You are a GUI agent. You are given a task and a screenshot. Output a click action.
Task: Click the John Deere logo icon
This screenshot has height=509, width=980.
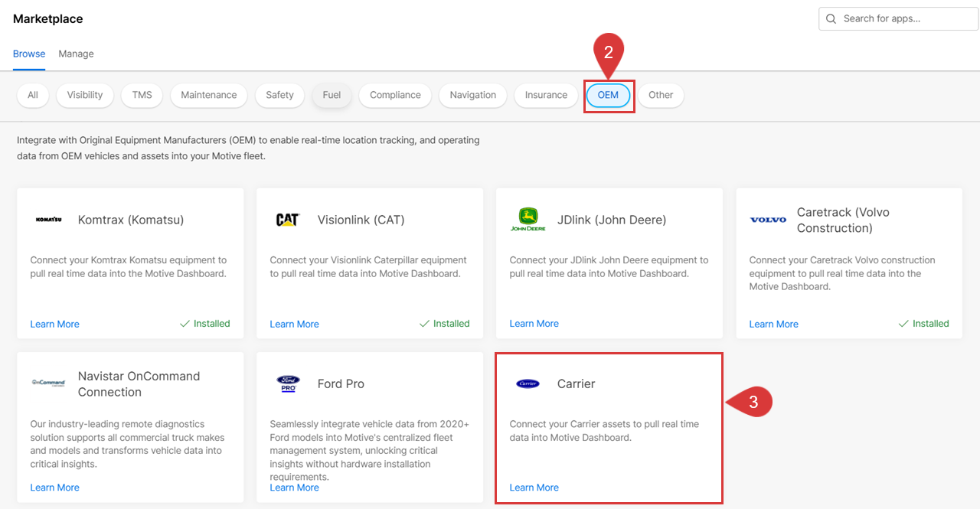(528, 220)
